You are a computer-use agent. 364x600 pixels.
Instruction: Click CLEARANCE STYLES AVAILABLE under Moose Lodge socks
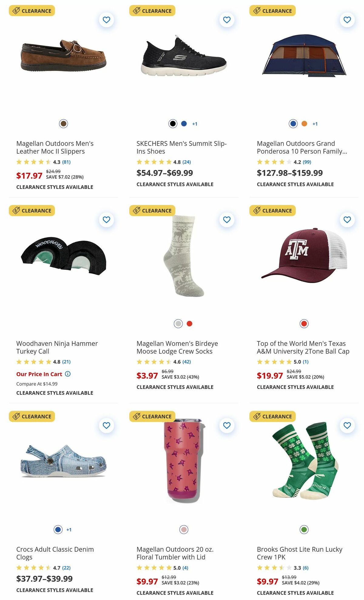(175, 387)
